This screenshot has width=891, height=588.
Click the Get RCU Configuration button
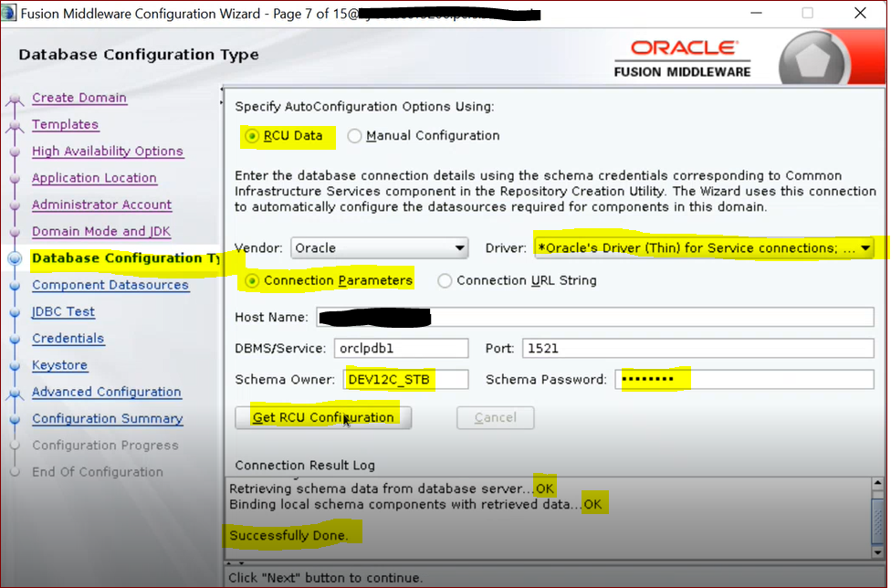[323, 417]
